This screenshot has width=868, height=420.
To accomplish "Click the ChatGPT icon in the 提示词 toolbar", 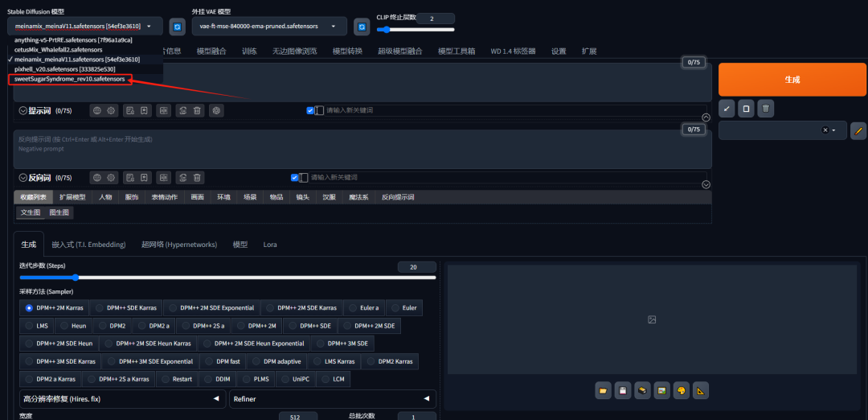I will coord(216,110).
